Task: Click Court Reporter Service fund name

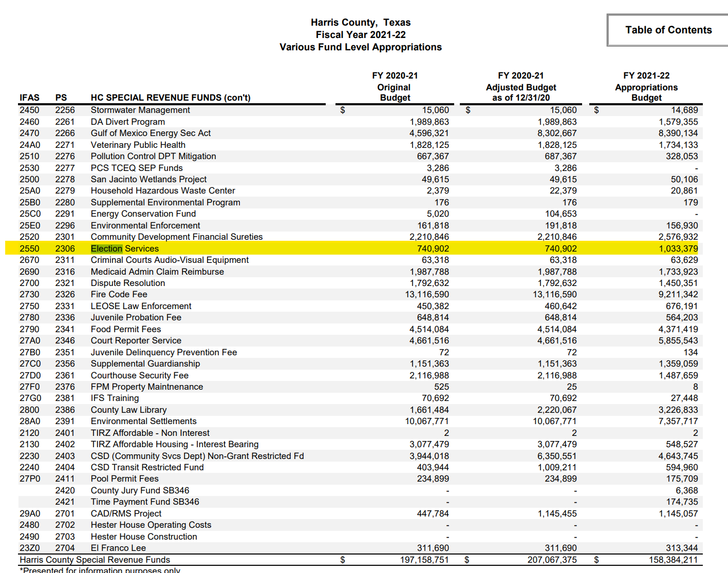Action: (x=136, y=340)
